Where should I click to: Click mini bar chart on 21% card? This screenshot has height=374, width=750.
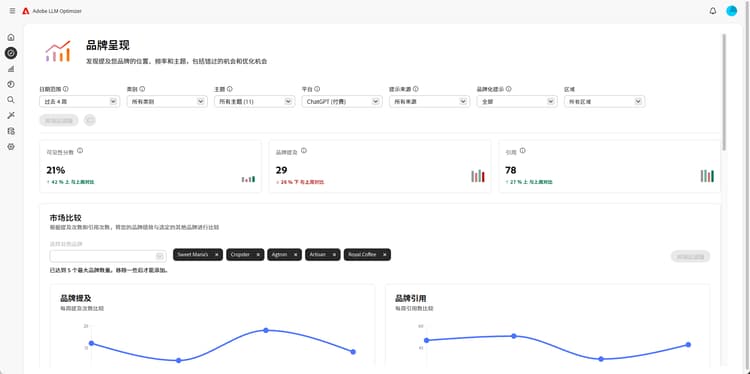click(x=248, y=179)
